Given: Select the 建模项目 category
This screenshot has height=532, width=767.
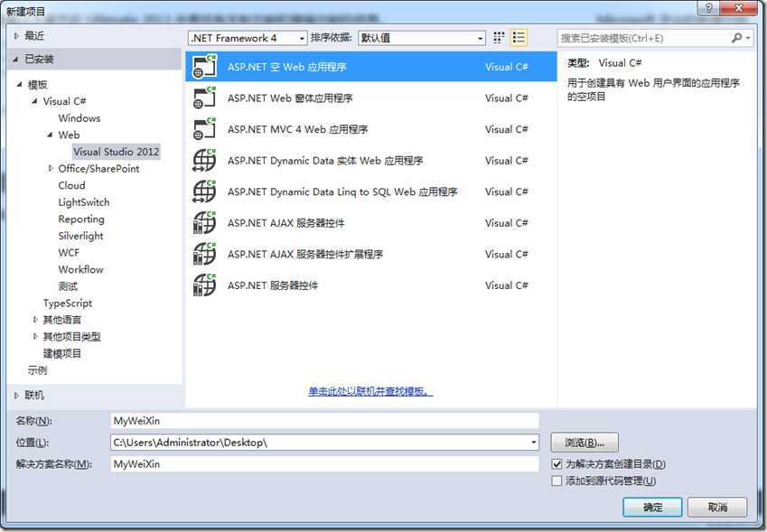Looking at the screenshot, I should click(x=62, y=353).
